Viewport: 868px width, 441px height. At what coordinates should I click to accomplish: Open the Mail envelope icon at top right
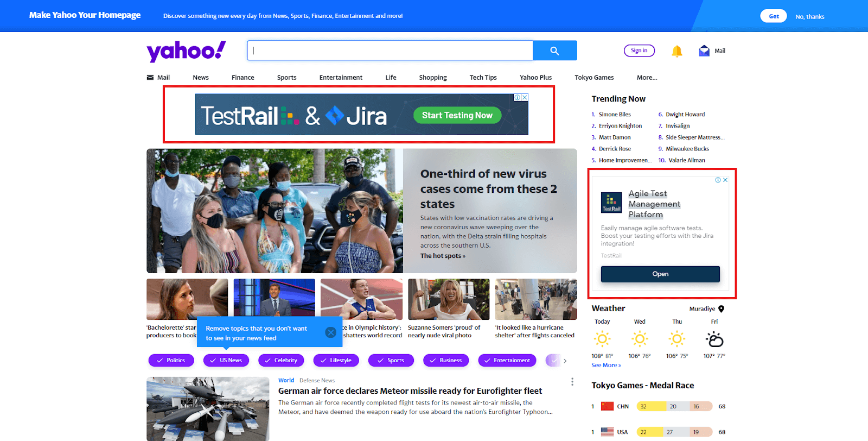click(x=704, y=51)
